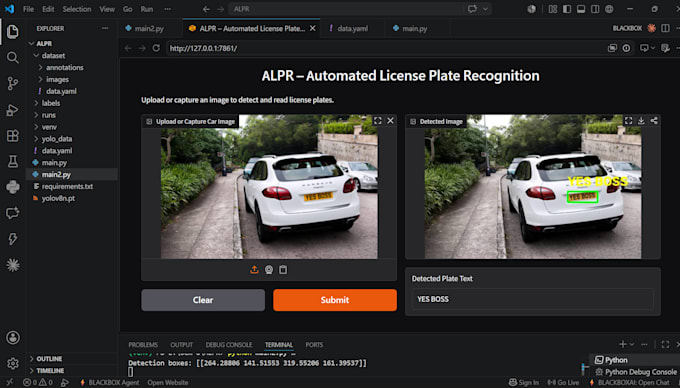680x388 pixels.
Task: Toggle the primary sidebar layout icon
Action: point(567,9)
